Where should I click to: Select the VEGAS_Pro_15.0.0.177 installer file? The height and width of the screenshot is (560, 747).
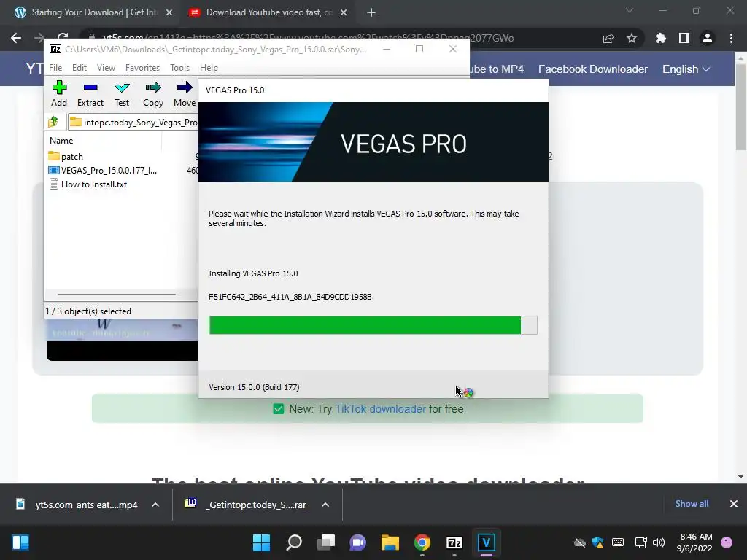click(102, 170)
